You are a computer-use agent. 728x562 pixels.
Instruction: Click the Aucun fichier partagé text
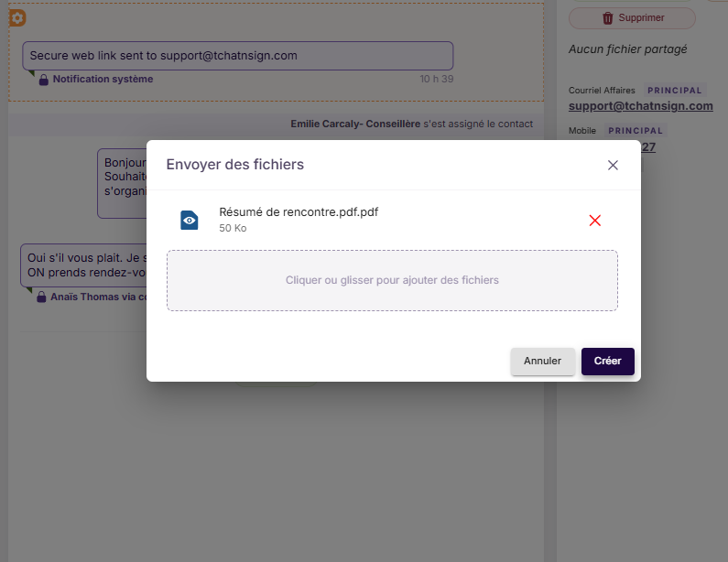pos(627,49)
